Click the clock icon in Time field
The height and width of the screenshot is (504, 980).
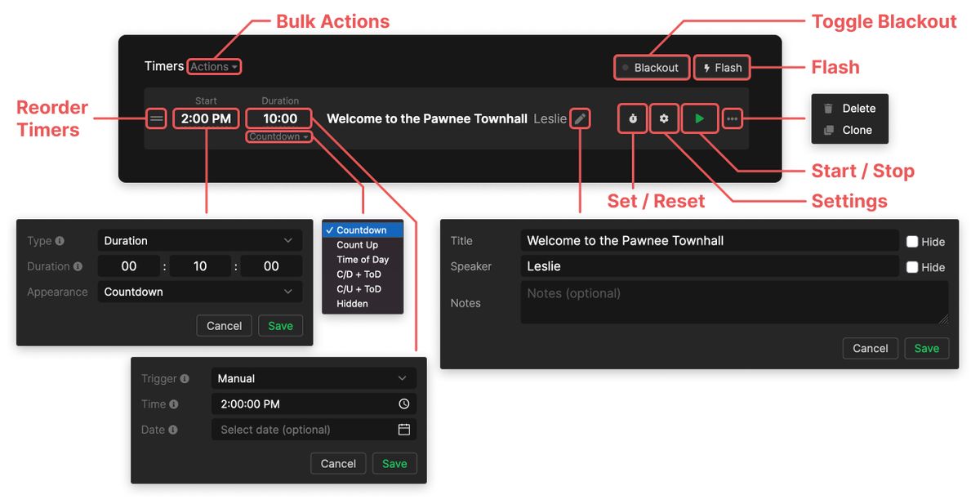tap(403, 404)
